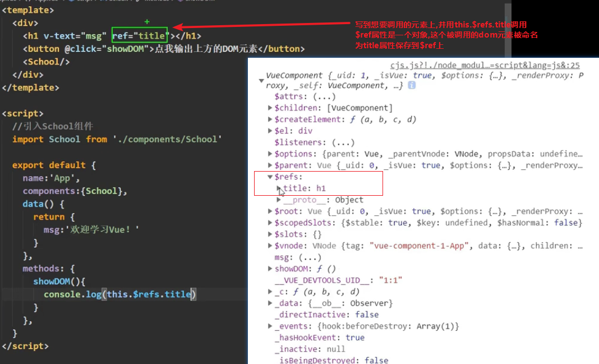Reveal the msg (...) getter value
The image size is (599, 364).
pyautogui.click(x=310, y=257)
